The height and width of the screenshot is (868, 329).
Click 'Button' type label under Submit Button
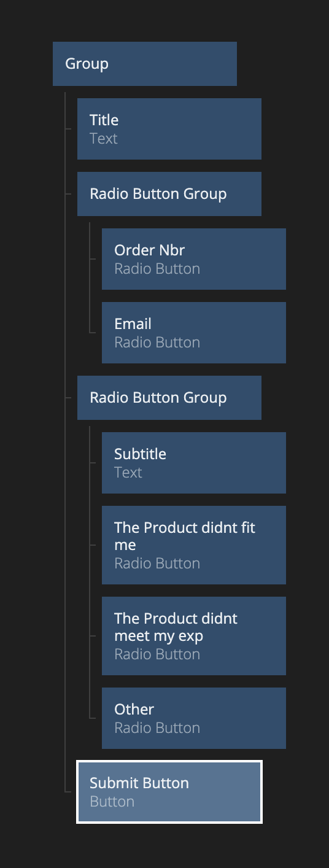tap(112, 802)
